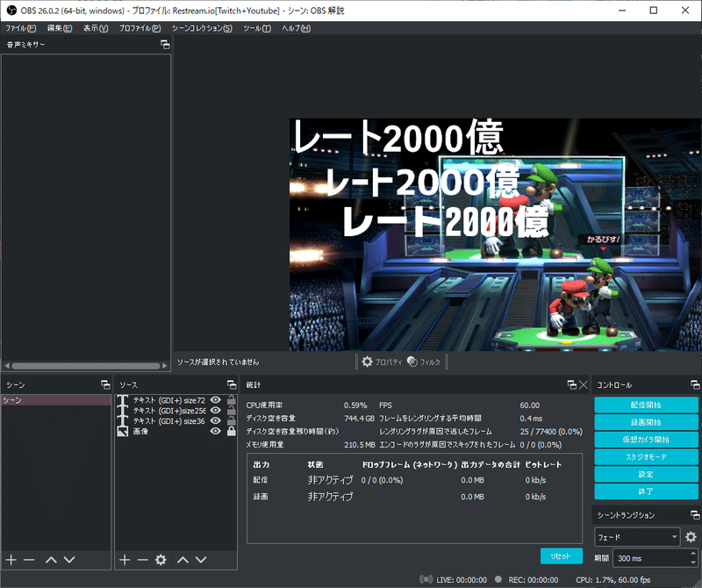Open the プロファイル(P) menu

(140, 28)
